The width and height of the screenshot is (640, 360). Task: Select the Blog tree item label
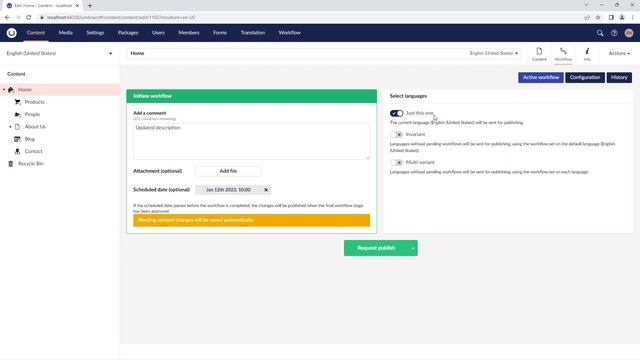click(30, 139)
